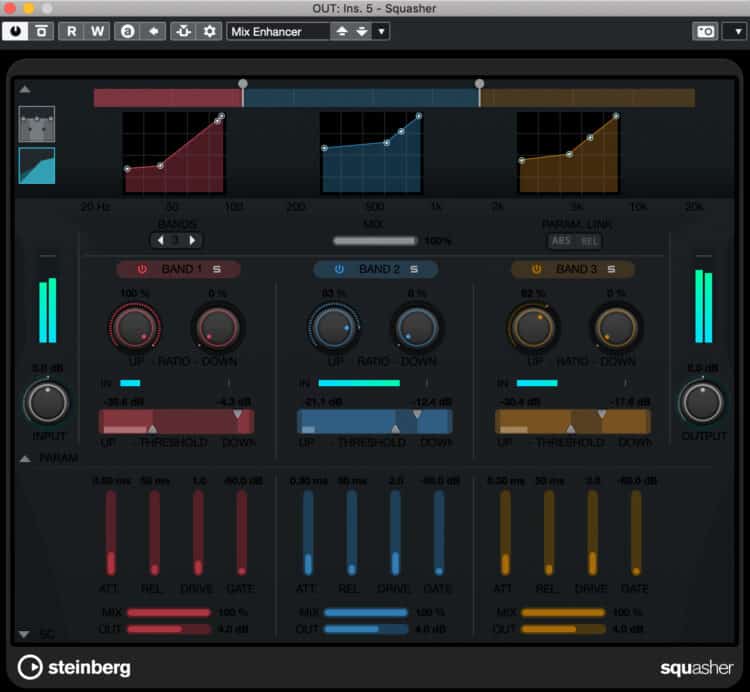Click Band 2 DRIVE slider
750x692 pixels.
point(395,533)
